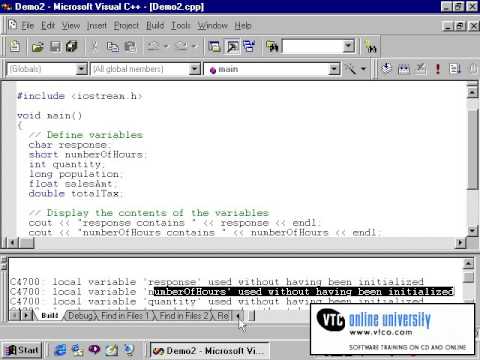Click the WizardBar actions wand icon

[x=350, y=69]
